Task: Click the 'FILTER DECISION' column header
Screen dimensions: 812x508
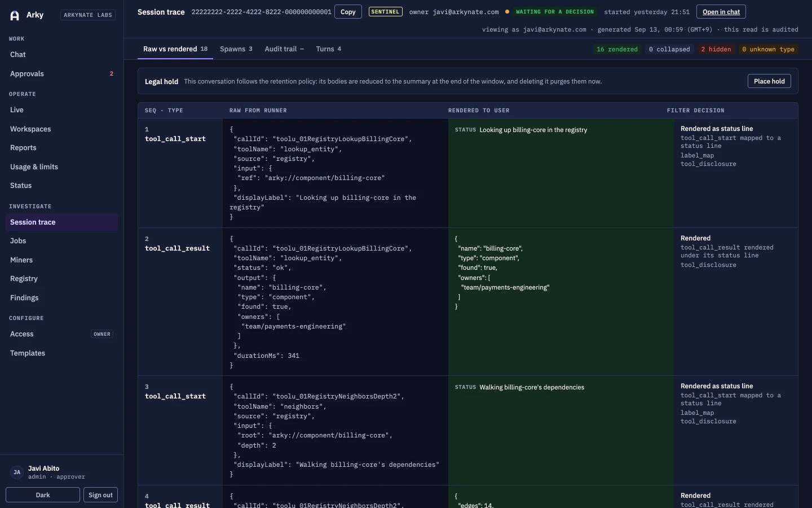Action: [x=696, y=111]
